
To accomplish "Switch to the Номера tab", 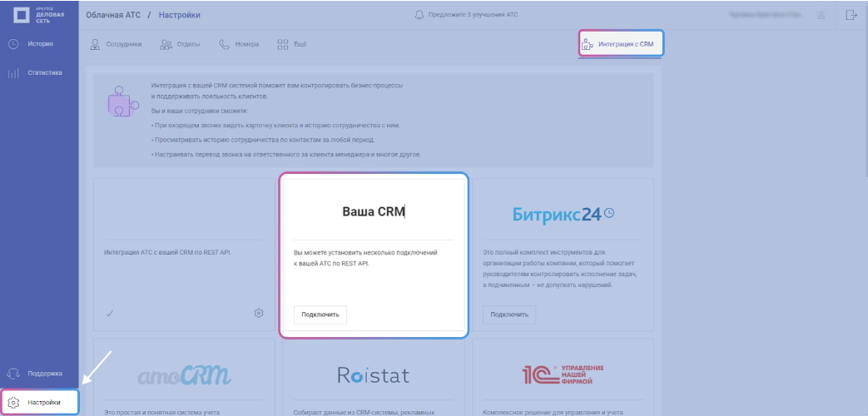I will click(239, 44).
